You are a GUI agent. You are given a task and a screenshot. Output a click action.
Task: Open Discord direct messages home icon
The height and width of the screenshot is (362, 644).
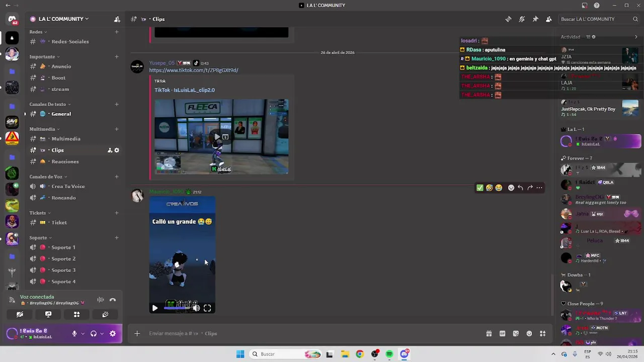click(x=12, y=20)
